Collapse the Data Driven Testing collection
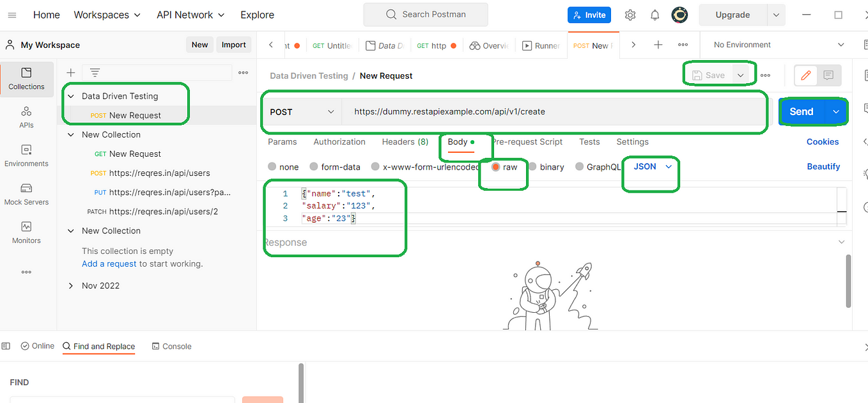 click(71, 96)
